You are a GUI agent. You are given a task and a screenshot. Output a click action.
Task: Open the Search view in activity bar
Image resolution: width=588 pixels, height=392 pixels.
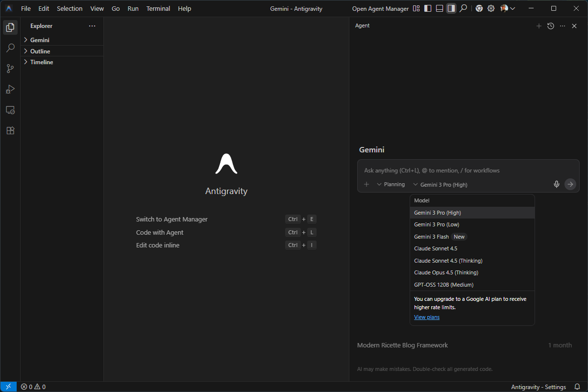(x=10, y=48)
